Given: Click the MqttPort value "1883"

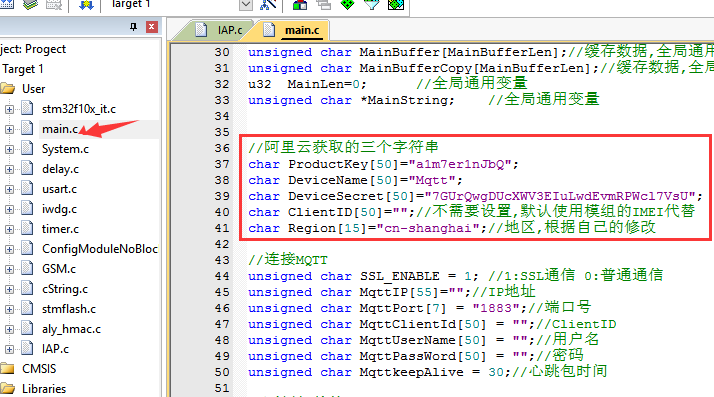Looking at the screenshot, I should (496, 308).
